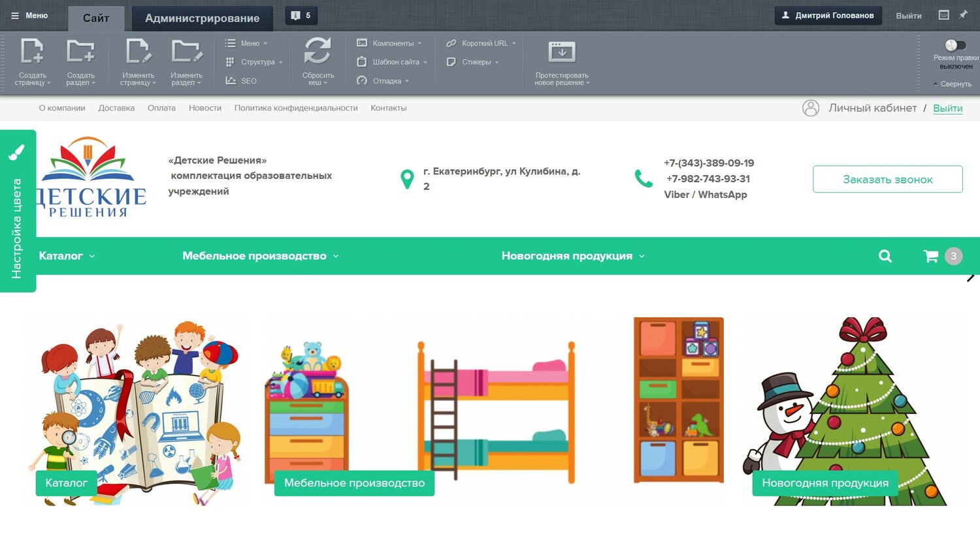The height and width of the screenshot is (542, 980).
Task: Click the green phone handset icon
Action: point(644,178)
